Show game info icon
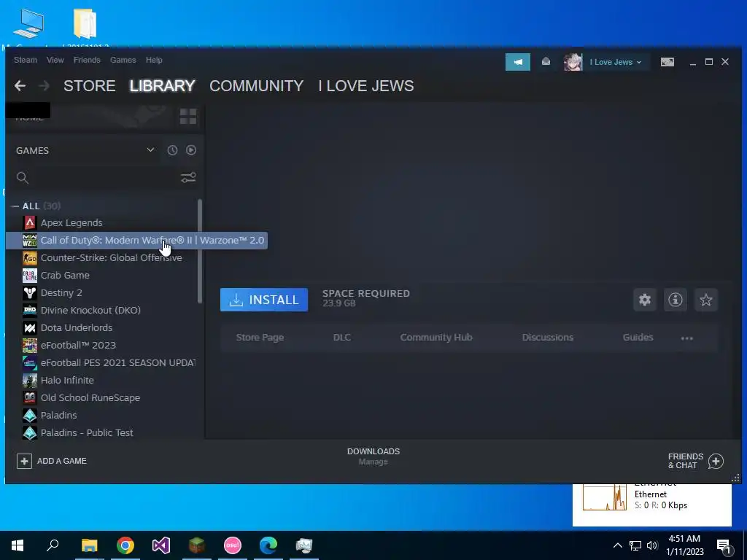 coord(676,300)
